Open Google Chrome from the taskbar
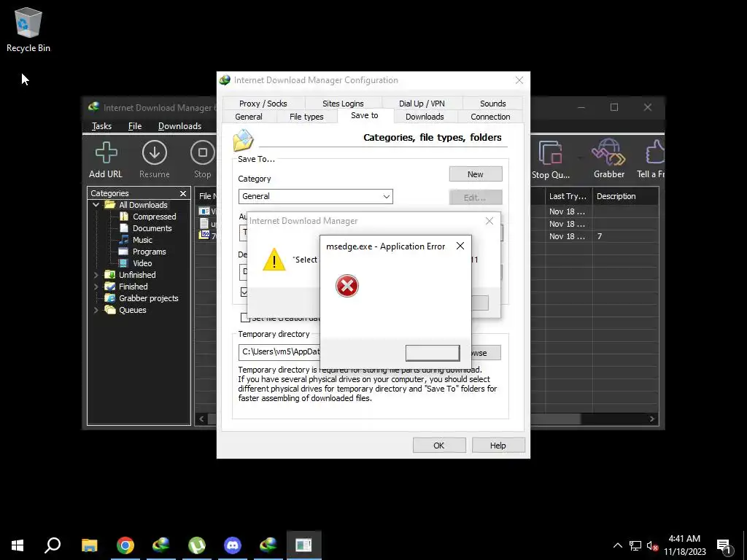This screenshot has width=747, height=560. (125, 545)
